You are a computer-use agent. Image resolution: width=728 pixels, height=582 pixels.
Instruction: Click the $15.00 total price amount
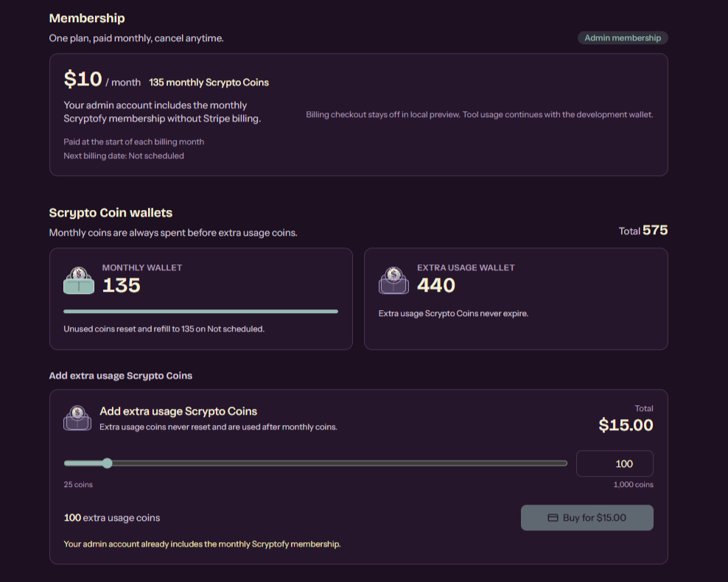tap(626, 425)
